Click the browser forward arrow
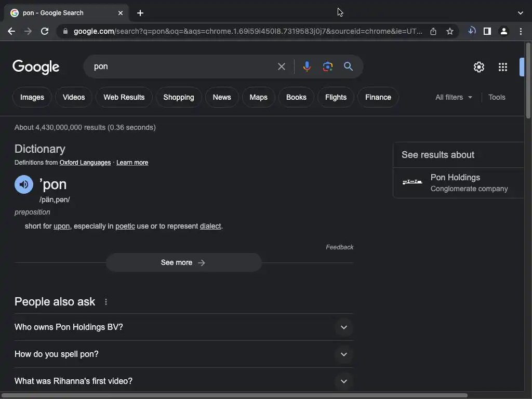Viewport: 532px width, 399px height. (x=28, y=31)
